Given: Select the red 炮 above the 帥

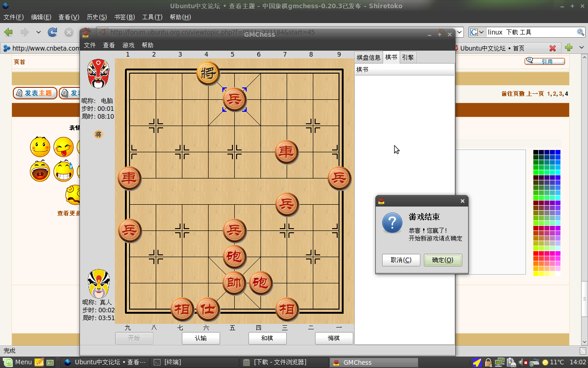Looking at the screenshot, I should click(x=234, y=257).
